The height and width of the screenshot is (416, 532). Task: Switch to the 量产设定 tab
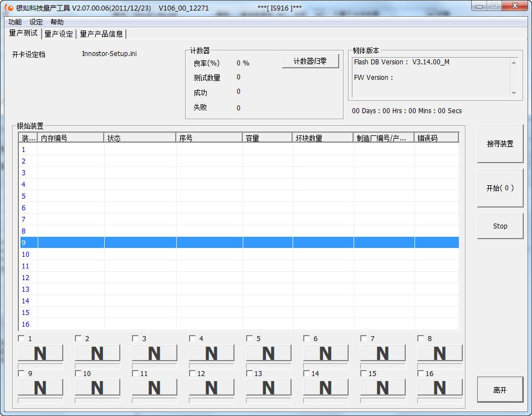pyautogui.click(x=59, y=34)
